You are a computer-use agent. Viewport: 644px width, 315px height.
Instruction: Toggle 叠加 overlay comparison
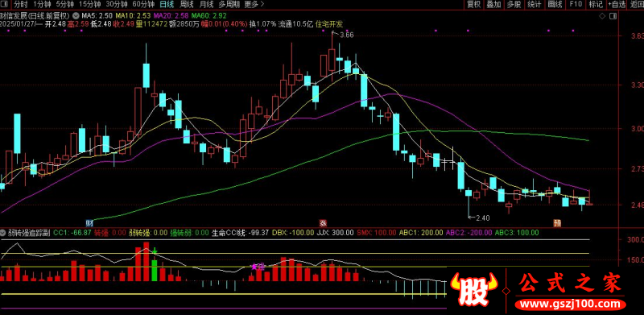(x=493, y=5)
